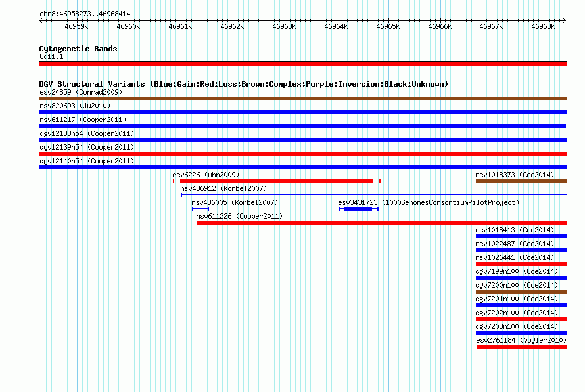The width and height of the screenshot is (585, 392).
Task: Open the nsv820693 (Ju2010) variant label
Action: pyautogui.click(x=75, y=106)
